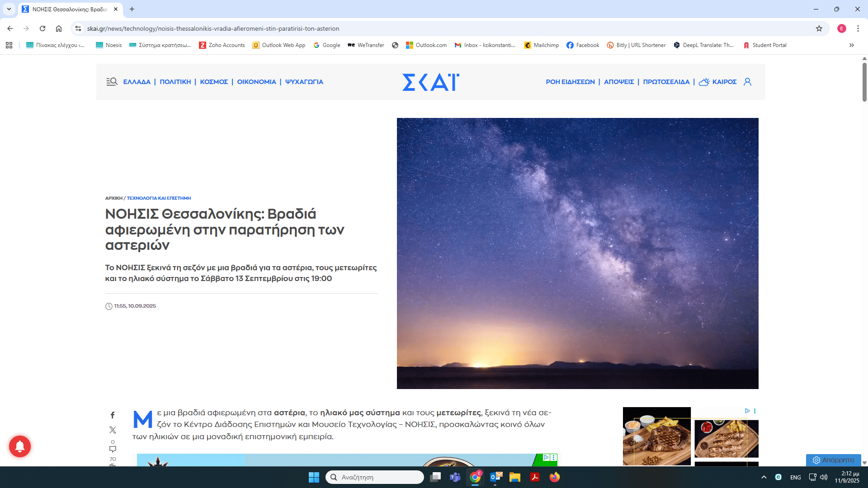Open the tab search dropdown arrow

click(9, 9)
